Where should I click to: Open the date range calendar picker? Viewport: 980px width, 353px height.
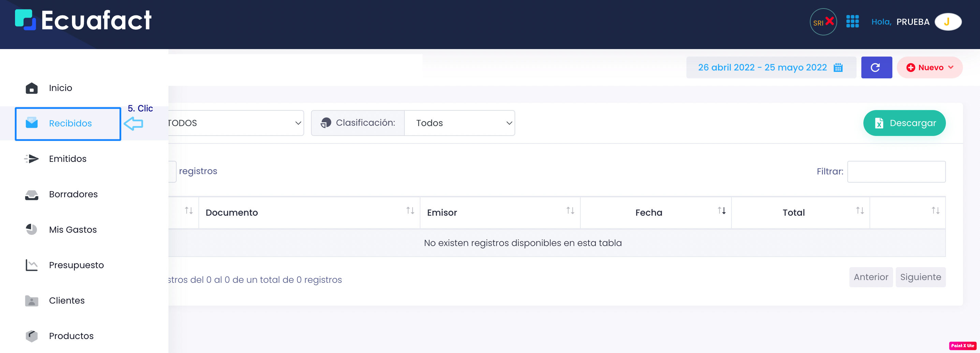(838, 67)
